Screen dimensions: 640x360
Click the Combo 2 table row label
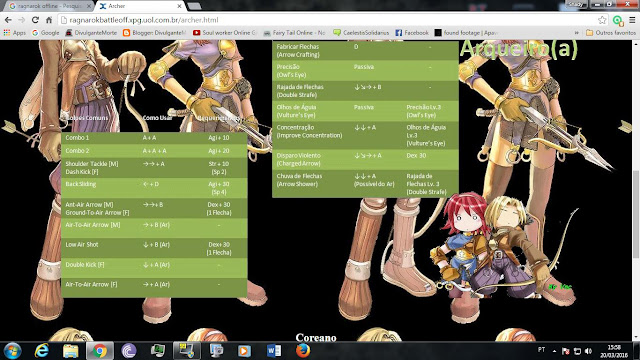pos(77,151)
